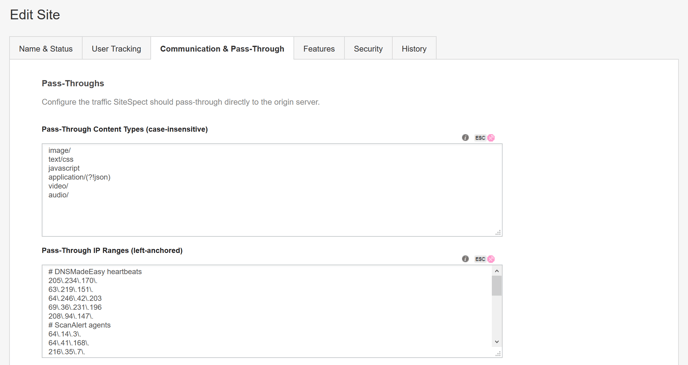
Task: Click ESC icon above IP Ranges box
Action: tap(480, 259)
